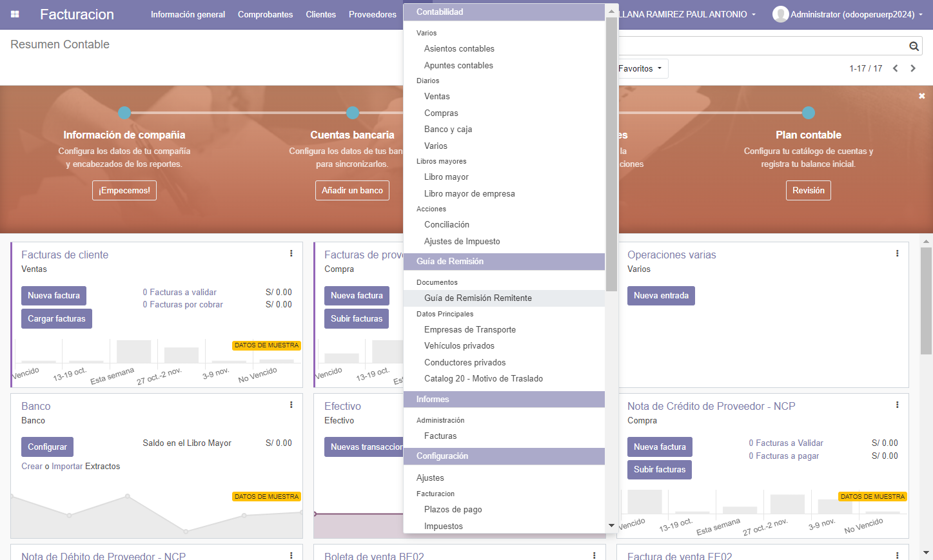Click the Administrator user avatar
The height and width of the screenshot is (560, 933).
pyautogui.click(x=780, y=14)
